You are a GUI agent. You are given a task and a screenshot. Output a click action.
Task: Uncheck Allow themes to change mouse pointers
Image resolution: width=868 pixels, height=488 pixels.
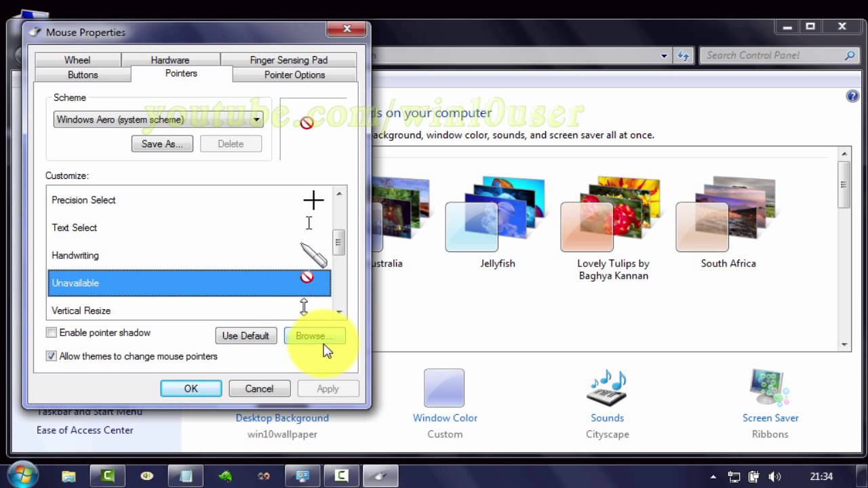[51, 356]
